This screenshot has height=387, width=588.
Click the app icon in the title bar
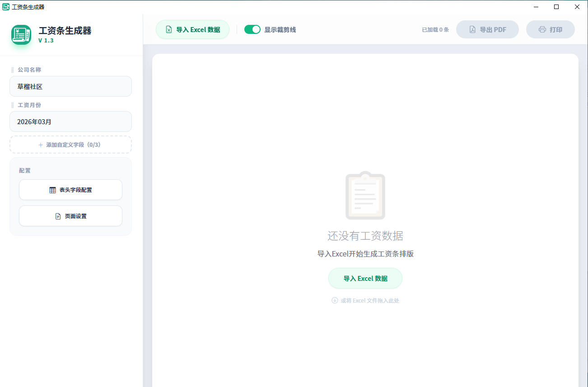pyautogui.click(x=6, y=7)
